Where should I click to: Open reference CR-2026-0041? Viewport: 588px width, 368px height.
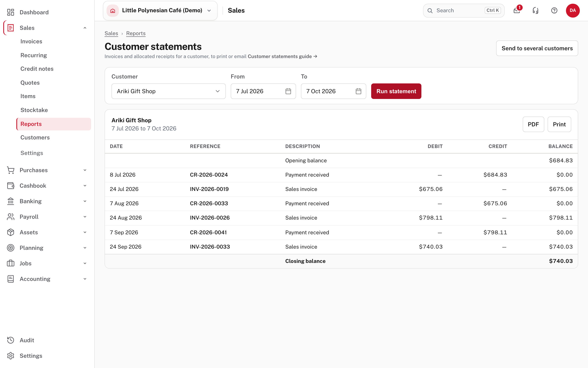(208, 232)
